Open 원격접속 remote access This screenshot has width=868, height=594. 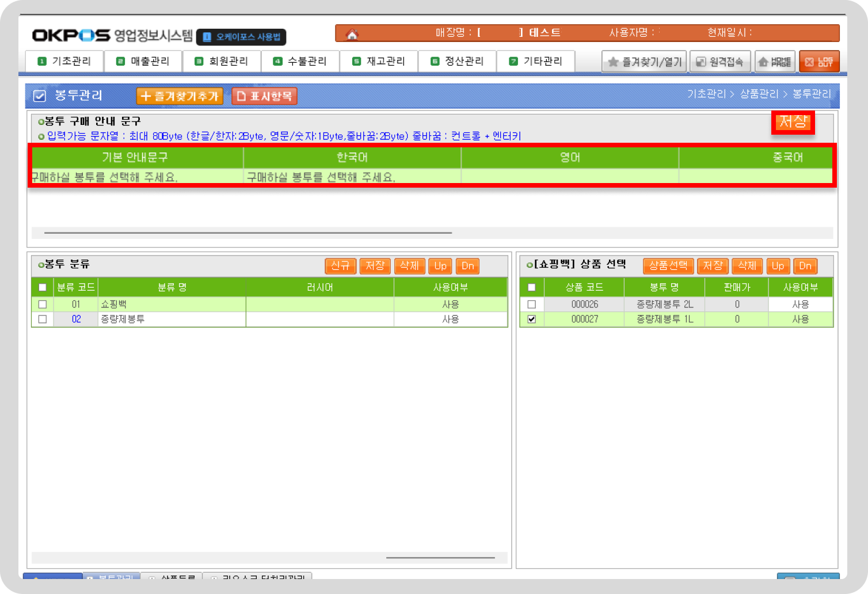719,62
